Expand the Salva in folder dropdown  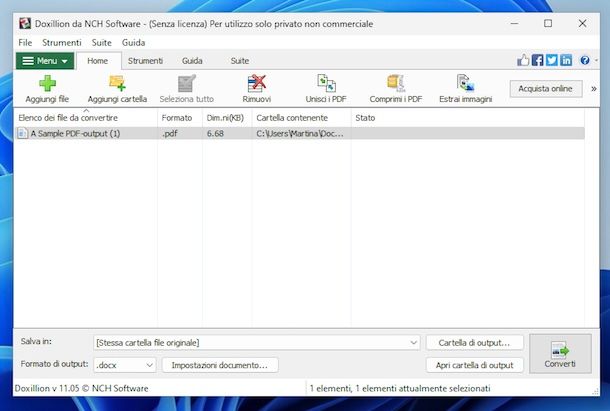pyautogui.click(x=413, y=343)
